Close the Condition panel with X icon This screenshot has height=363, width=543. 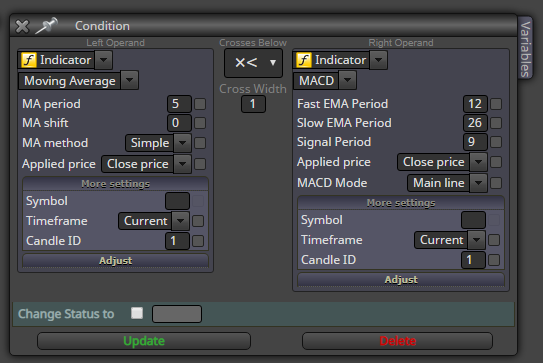coord(22,26)
